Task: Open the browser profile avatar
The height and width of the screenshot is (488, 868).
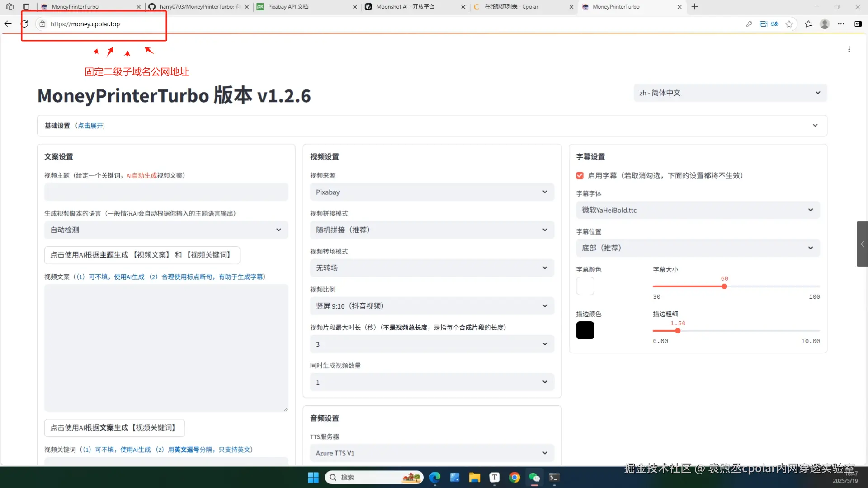Action: (824, 24)
